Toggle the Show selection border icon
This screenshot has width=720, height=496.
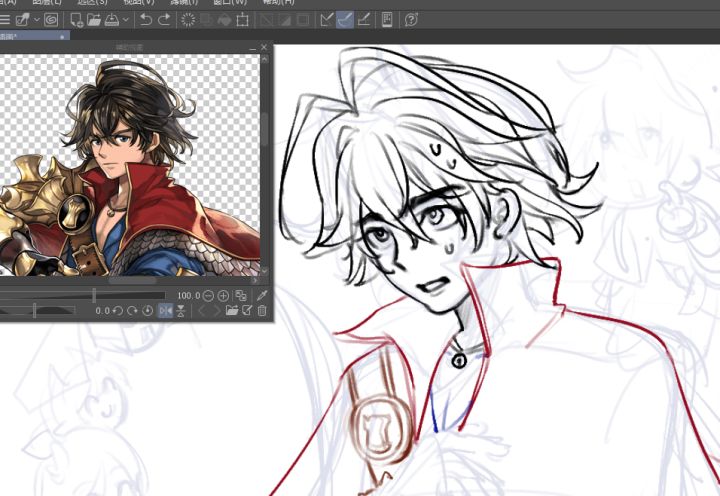tap(303, 20)
